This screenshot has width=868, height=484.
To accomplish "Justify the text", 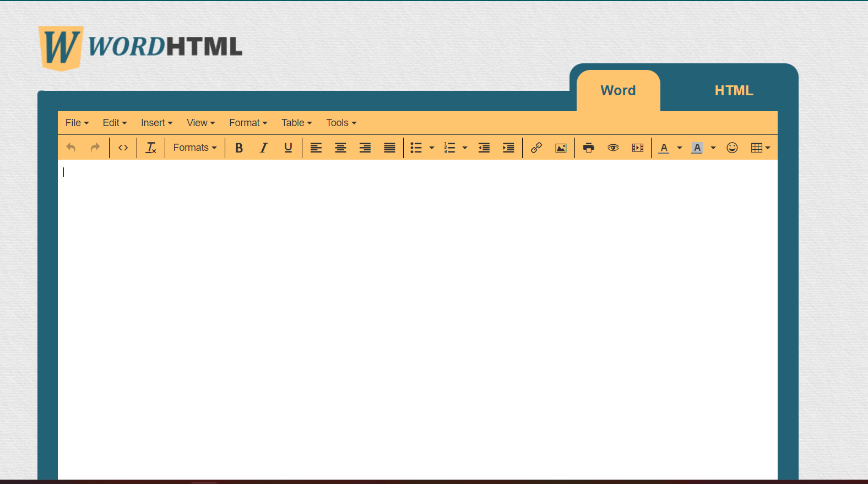I will click(x=389, y=148).
